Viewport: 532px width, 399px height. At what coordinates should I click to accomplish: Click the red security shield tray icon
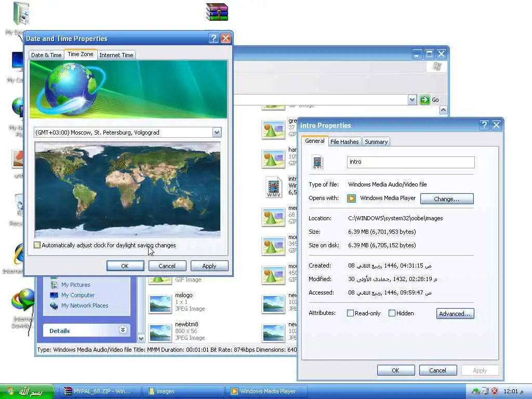(495, 391)
